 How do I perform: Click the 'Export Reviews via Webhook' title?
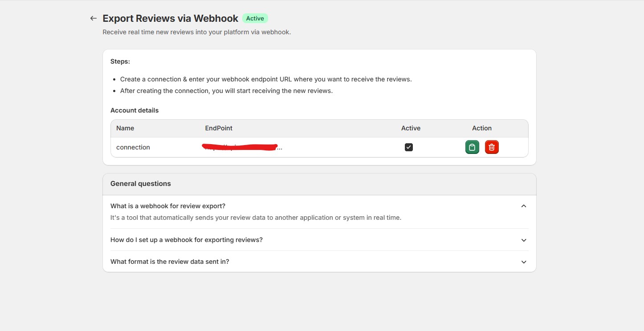click(x=171, y=18)
